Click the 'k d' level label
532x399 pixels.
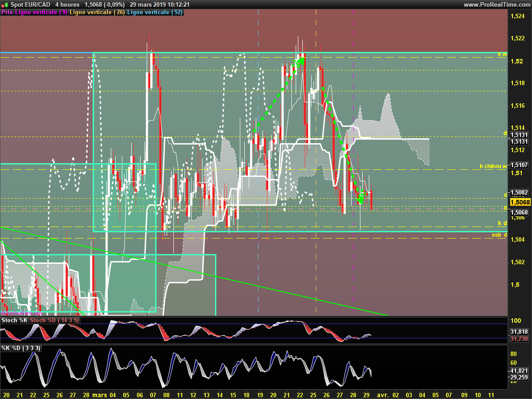coord(502,223)
